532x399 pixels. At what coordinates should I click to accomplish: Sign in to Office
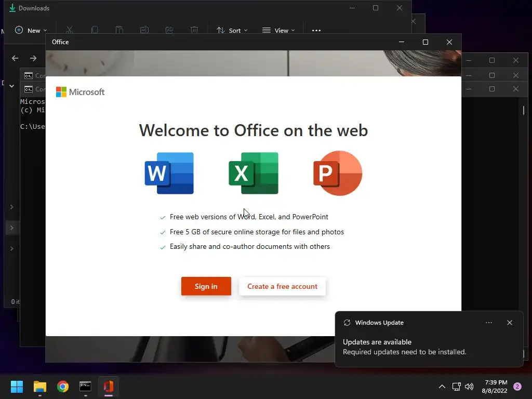206,286
